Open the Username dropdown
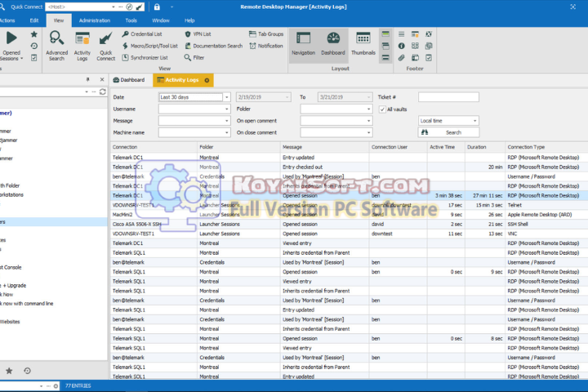Screen dimensions: 588x392 click(x=226, y=109)
